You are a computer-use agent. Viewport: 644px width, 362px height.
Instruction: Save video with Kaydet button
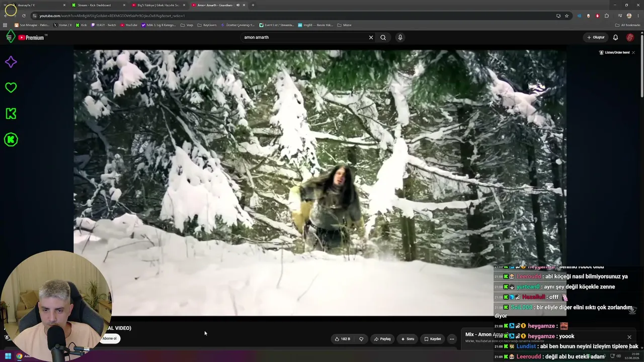[x=433, y=339]
